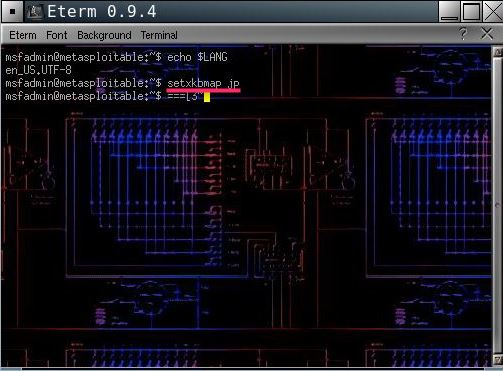Open the Terminal menu
This screenshot has height=371, width=503.
click(x=159, y=35)
